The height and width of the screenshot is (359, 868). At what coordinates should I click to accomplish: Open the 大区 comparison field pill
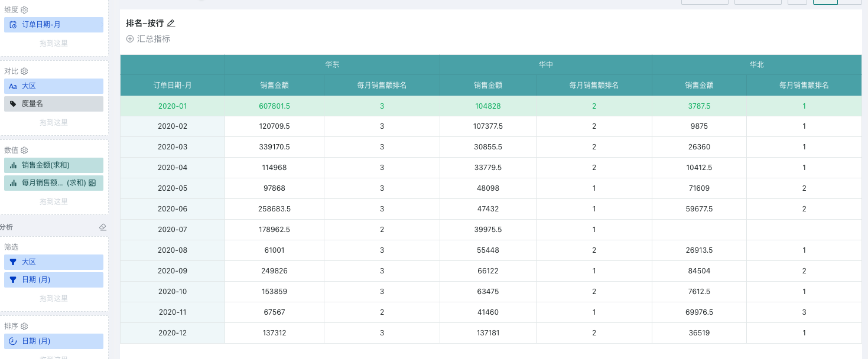click(54, 86)
